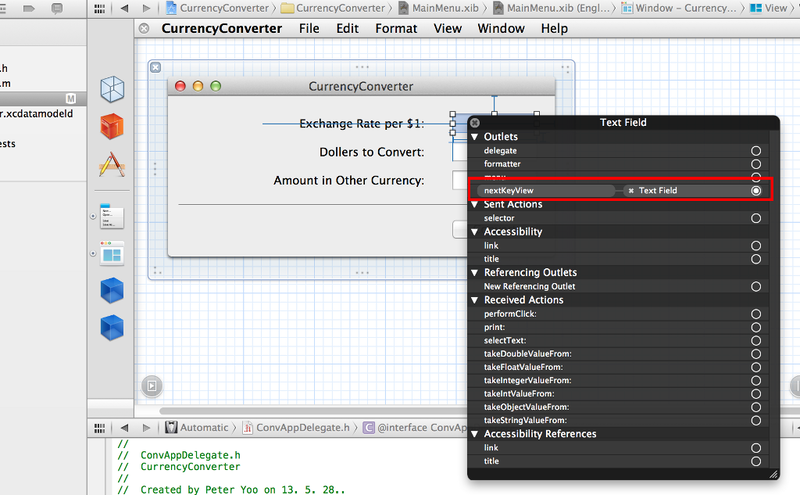Close the Text Field connections panel

pyautogui.click(x=475, y=122)
